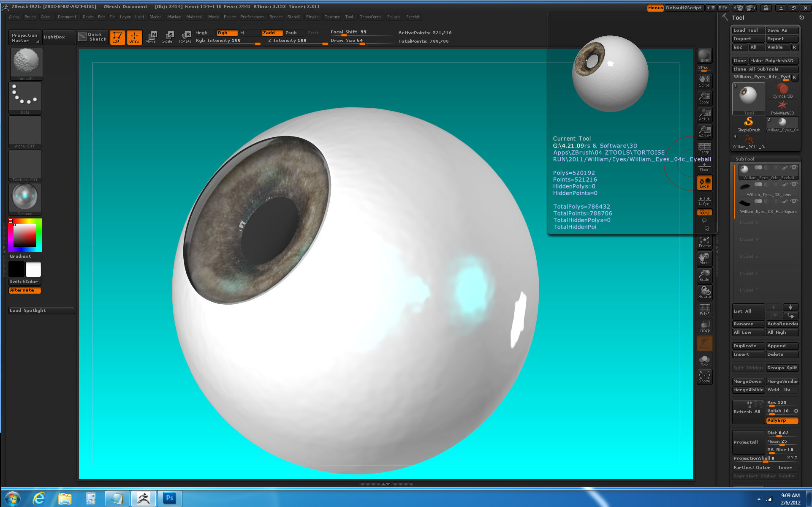This screenshot has height=507, width=812.
Task: Click the Frame icon in the right shelf
Action: pos(704,241)
